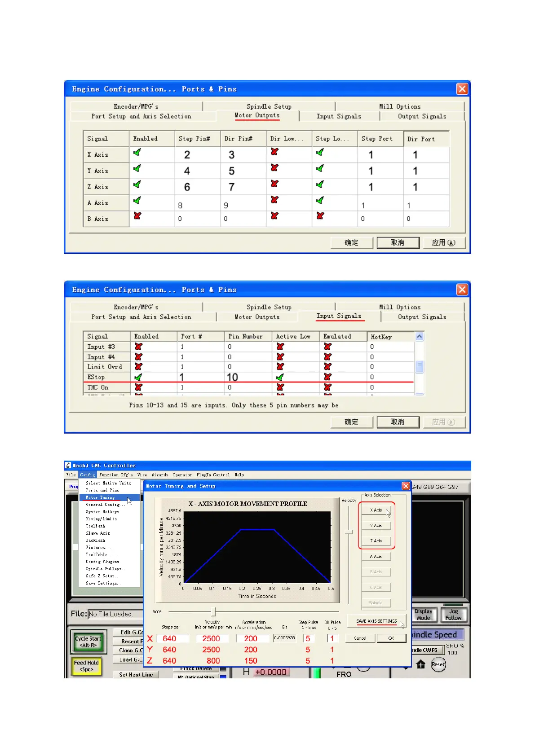This screenshot has width=535, height=756.
Task: Toggle B Axis Dir Low red X
Action: [x=274, y=216]
